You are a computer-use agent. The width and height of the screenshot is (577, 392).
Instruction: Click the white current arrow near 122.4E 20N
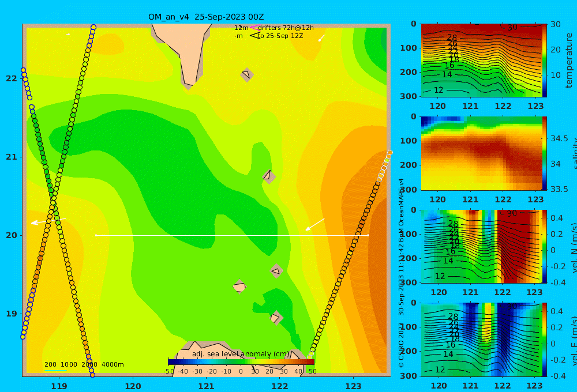coord(315,225)
